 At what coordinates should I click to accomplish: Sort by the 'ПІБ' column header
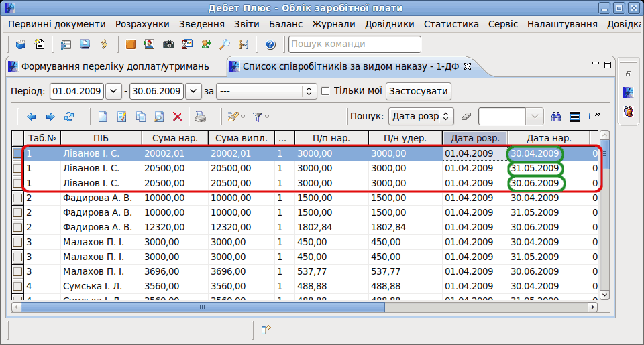[101, 138]
